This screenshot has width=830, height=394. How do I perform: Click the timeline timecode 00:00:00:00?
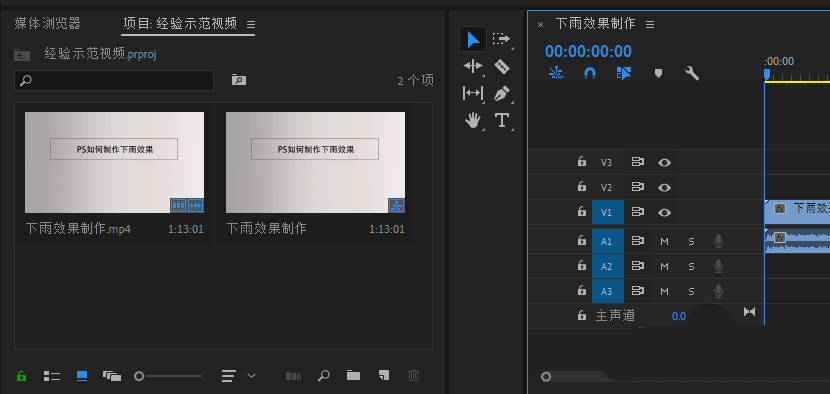coord(588,51)
